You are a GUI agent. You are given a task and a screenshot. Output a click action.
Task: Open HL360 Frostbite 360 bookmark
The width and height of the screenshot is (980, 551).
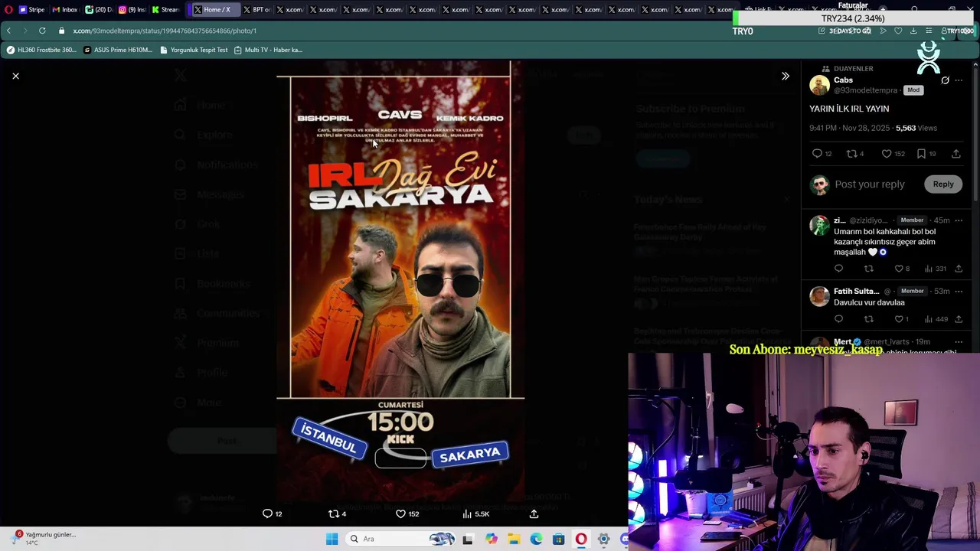click(x=41, y=50)
